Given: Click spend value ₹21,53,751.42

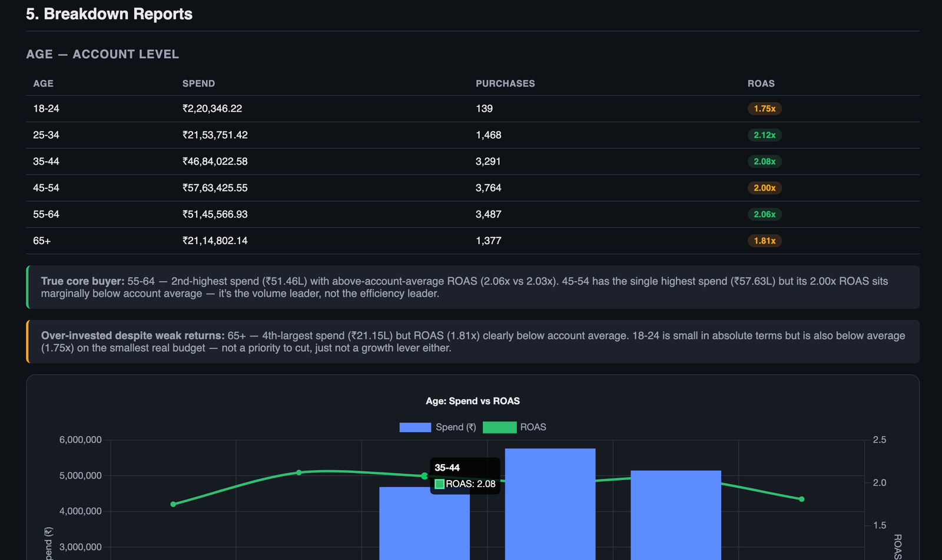Looking at the screenshot, I should [215, 135].
